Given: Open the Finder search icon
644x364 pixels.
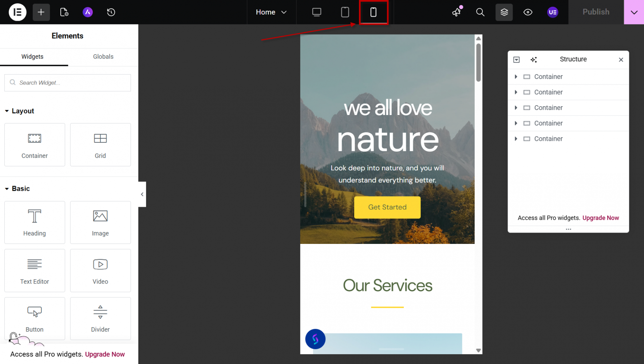Looking at the screenshot, I should tap(480, 12).
